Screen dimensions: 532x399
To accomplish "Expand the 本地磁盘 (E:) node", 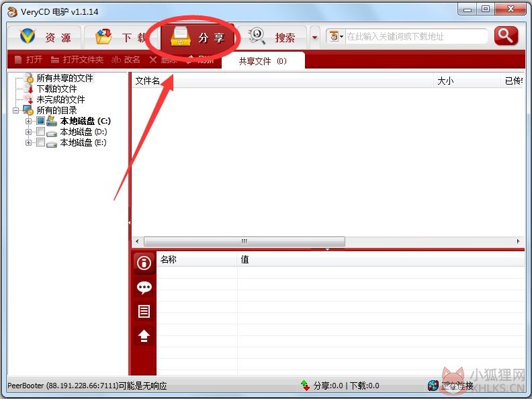I will (28, 142).
